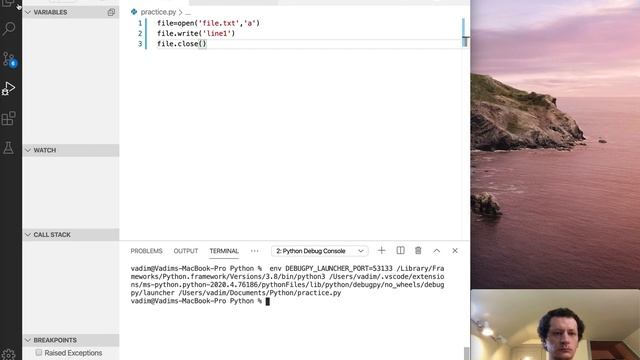Screen dimensions: 640x360
Task: Open the Run and Debug view
Action: click(x=9, y=88)
